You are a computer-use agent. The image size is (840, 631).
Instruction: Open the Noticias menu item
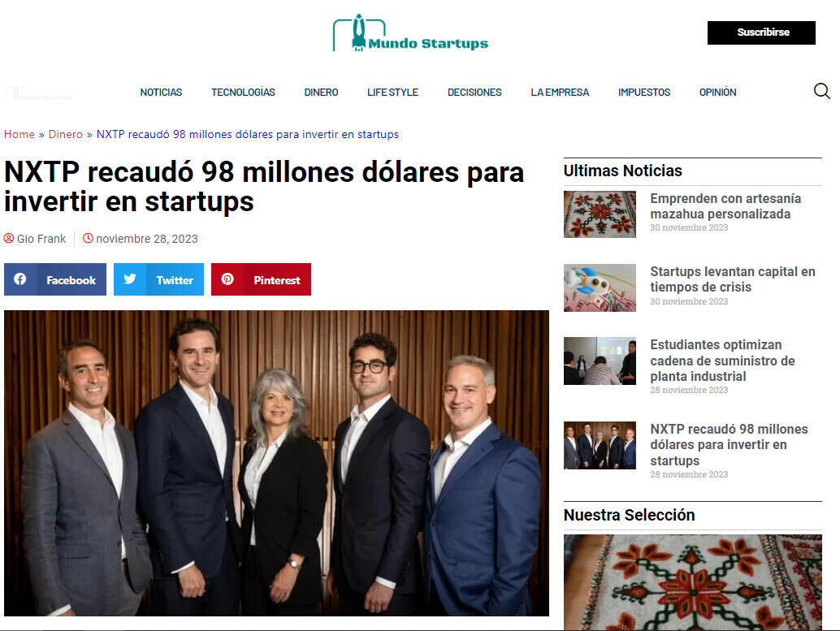coord(161,92)
